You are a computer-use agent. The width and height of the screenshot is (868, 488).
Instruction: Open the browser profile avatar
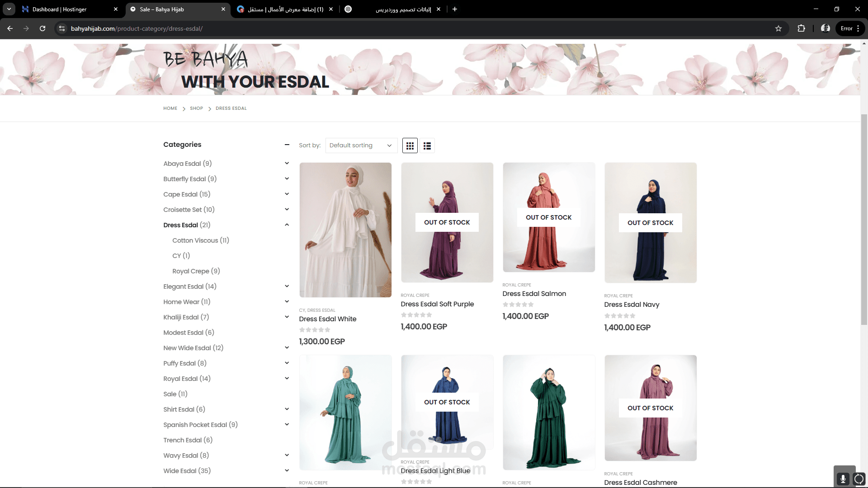coord(826,28)
